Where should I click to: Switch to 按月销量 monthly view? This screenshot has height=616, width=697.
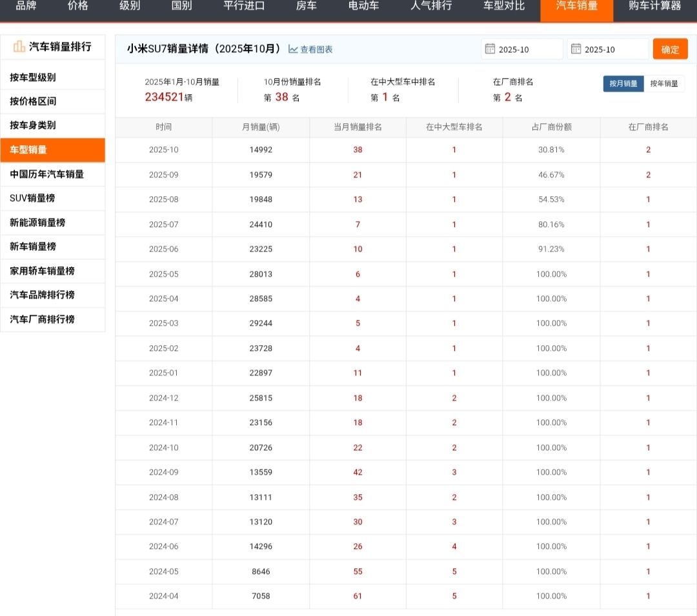[623, 83]
